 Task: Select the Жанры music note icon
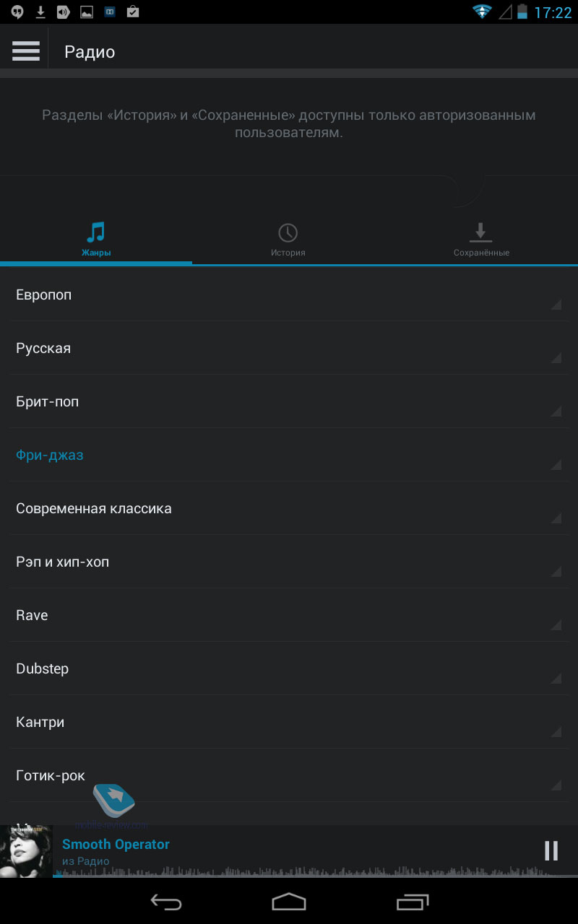tap(96, 232)
